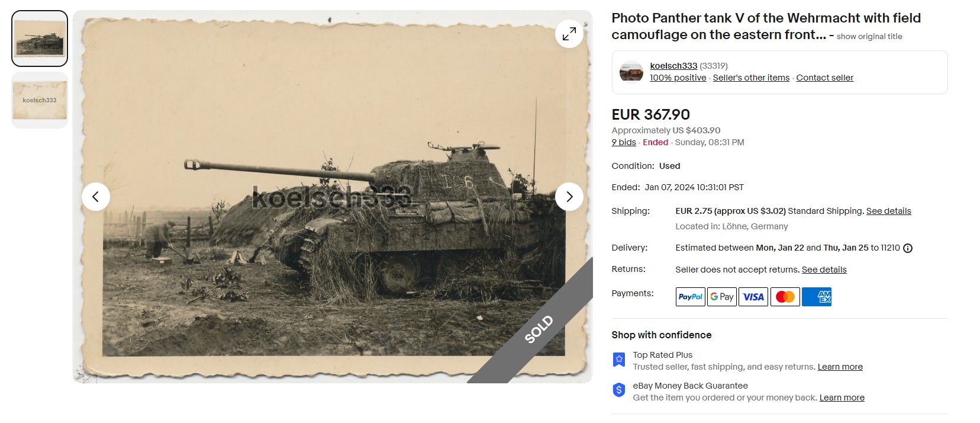The height and width of the screenshot is (423, 980).
Task: Click the seller's avatar image
Action: 631,72
